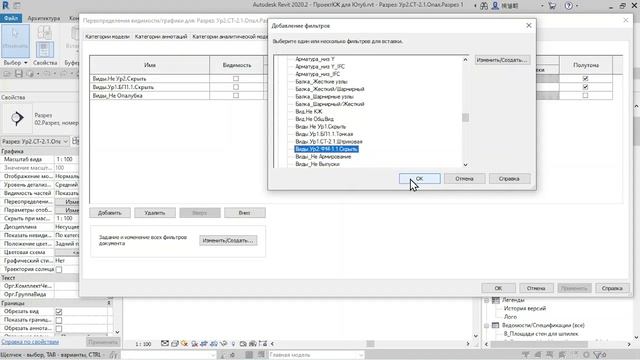Click the binoculars search icon in title bar
This screenshot has width=640, height=360.
[484, 6]
